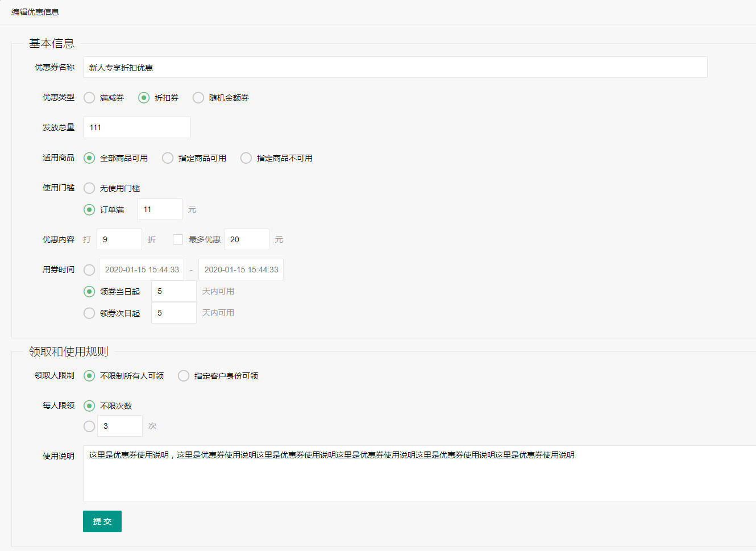Click the 最多优惠 amount input field
The image size is (756, 551).
point(247,239)
